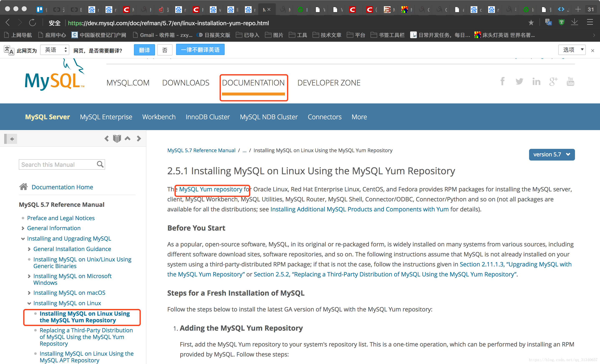Open MYSQL.COM top navigation item
The image size is (600, 364).
[128, 83]
